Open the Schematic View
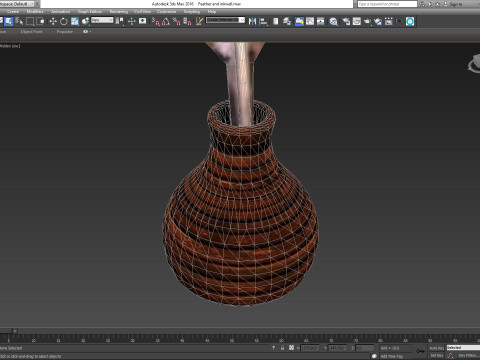 [321, 21]
